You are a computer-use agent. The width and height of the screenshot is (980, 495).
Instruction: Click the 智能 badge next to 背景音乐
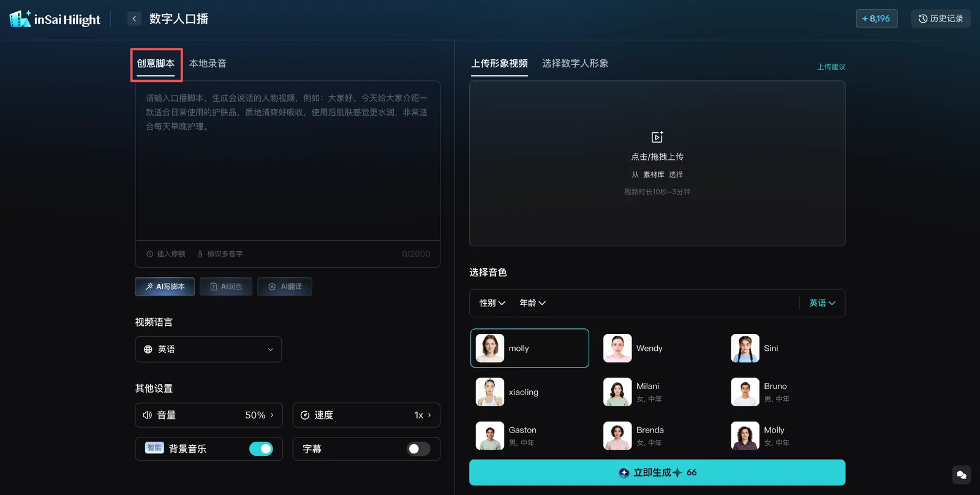click(x=154, y=448)
